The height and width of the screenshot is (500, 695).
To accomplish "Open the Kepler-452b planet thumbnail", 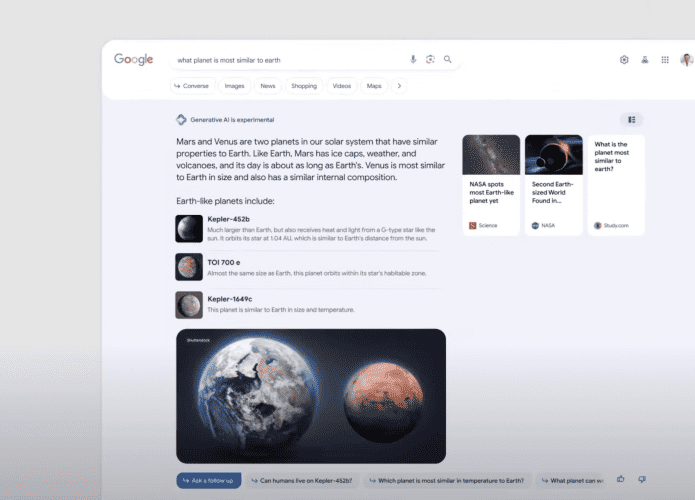I will coord(189,229).
